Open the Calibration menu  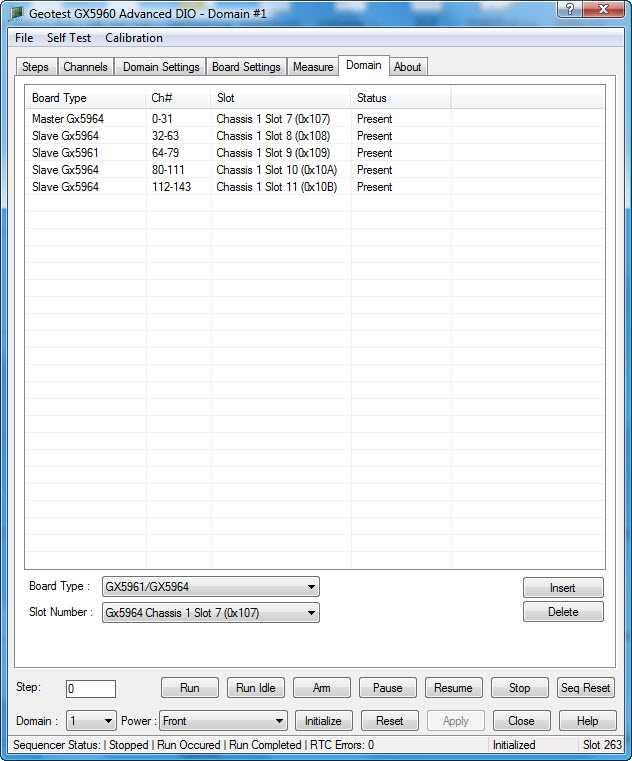(133, 38)
